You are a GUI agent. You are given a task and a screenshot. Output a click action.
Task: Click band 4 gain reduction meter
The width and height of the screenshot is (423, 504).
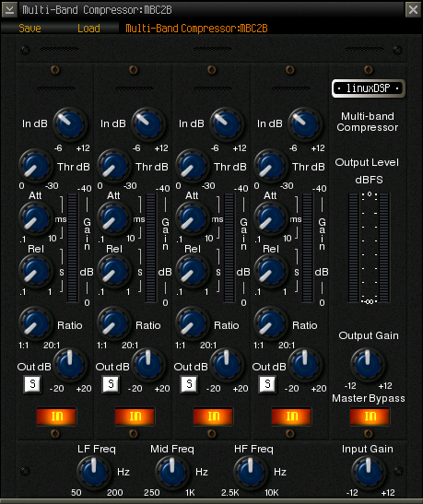[308, 248]
